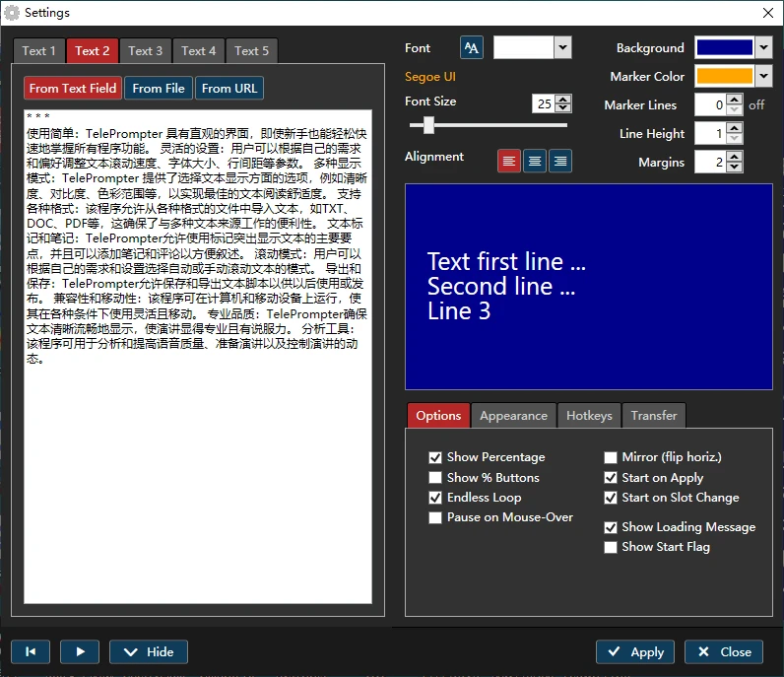The width and height of the screenshot is (784, 677).
Task: Open the Transfer tab
Action: [x=654, y=416]
